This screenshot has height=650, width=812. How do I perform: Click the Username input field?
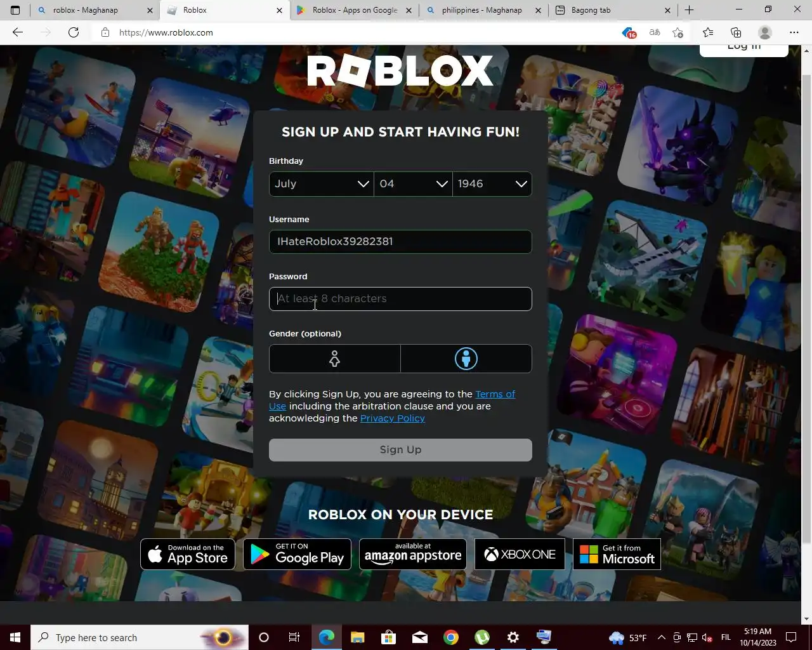point(400,242)
